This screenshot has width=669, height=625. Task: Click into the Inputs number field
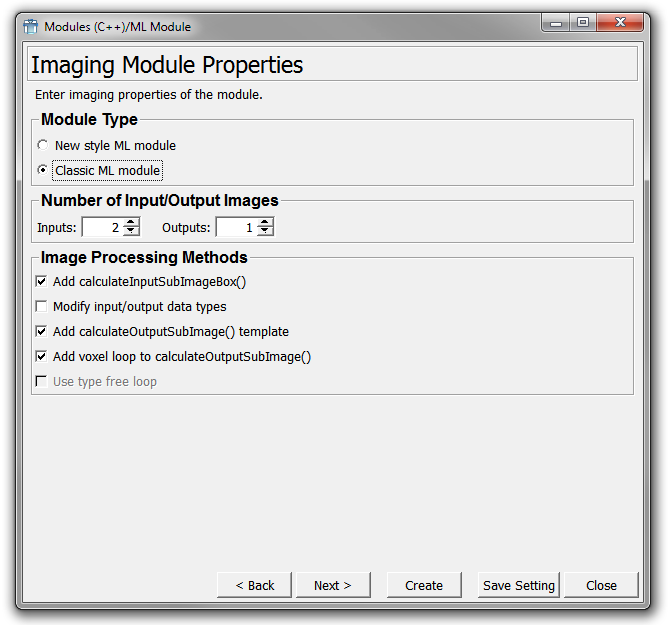[102, 228]
